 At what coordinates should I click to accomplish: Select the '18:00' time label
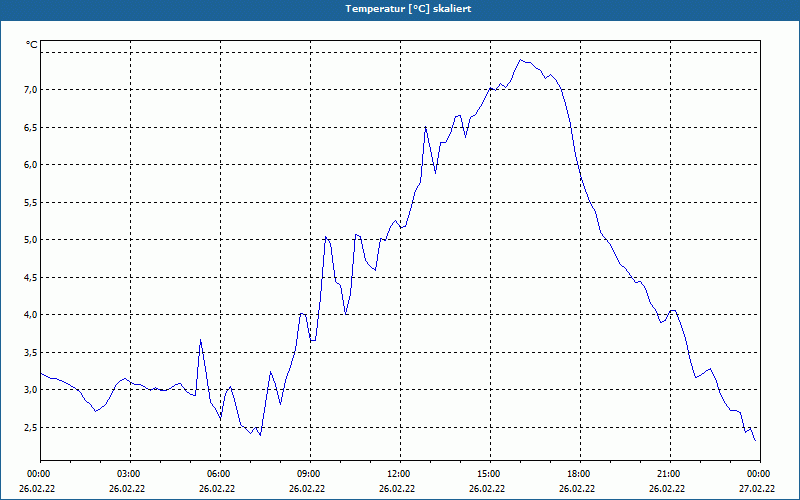pyautogui.click(x=580, y=474)
